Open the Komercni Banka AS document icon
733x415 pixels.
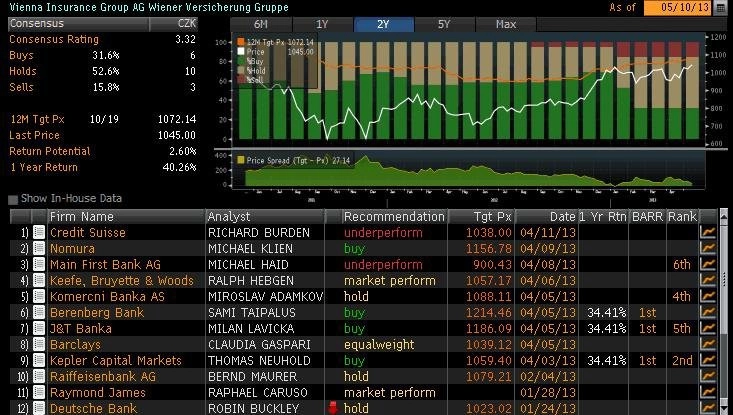[x=39, y=296]
